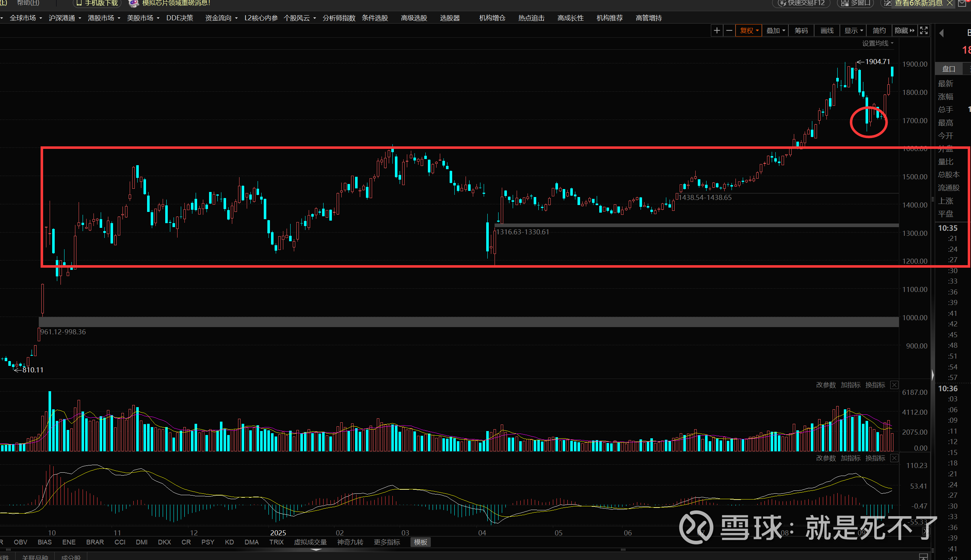
Task: Close the MACD indicator sub-chart
Action: click(895, 458)
